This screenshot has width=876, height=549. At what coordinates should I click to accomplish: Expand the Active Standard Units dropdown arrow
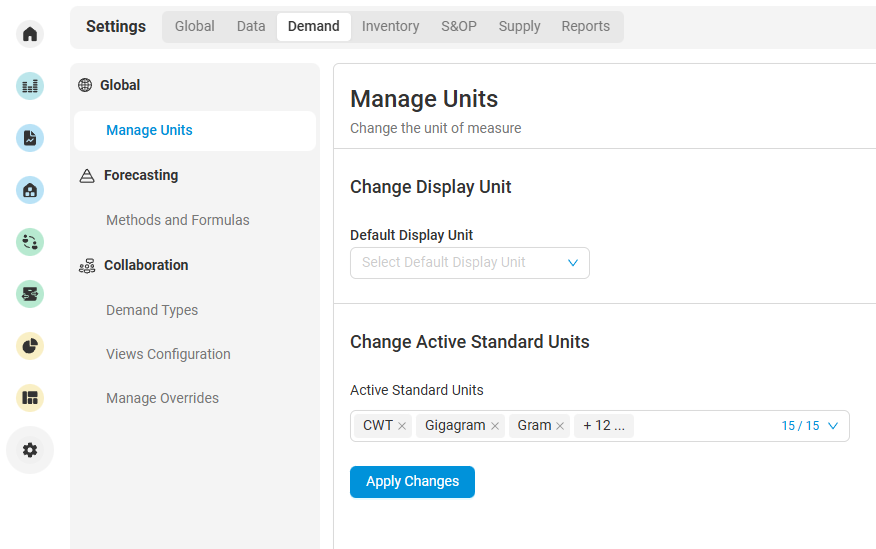coord(833,426)
